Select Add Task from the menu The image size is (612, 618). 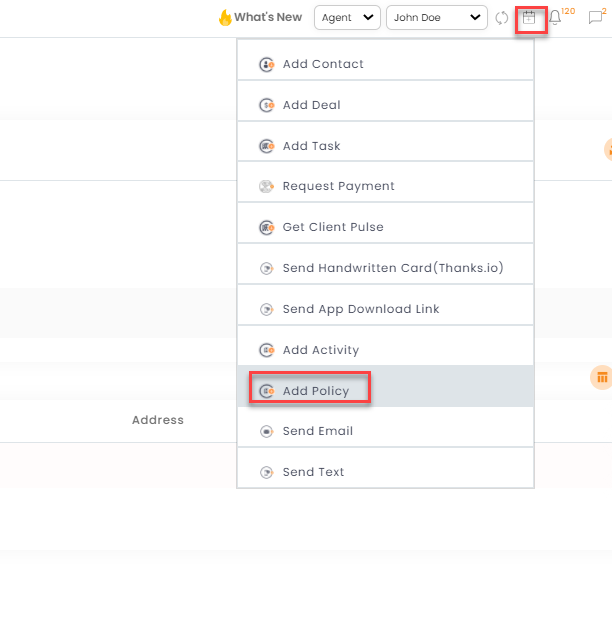click(385, 146)
